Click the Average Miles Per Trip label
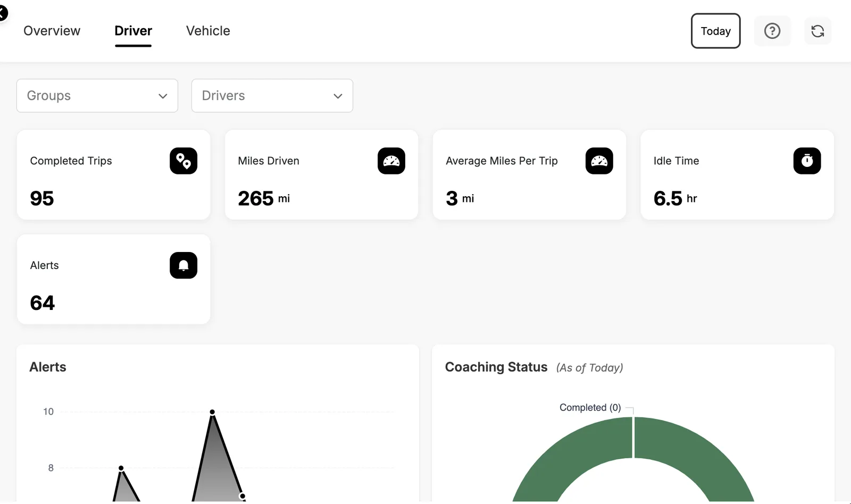 click(x=502, y=161)
